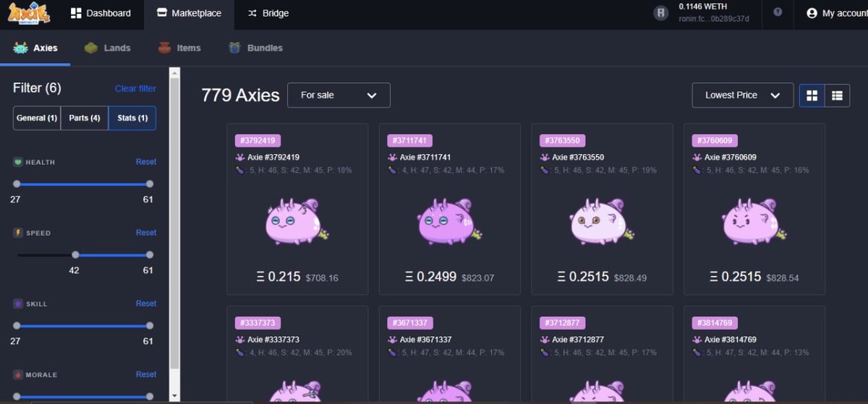The width and height of the screenshot is (868, 404).
Task: Open Axie #3760609 image thumbnail
Action: coord(754,221)
